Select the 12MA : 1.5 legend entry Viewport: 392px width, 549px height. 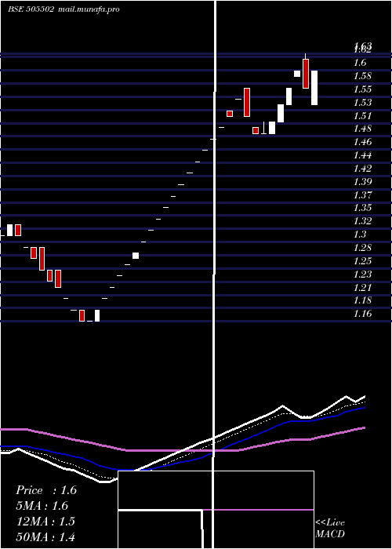tap(45, 522)
